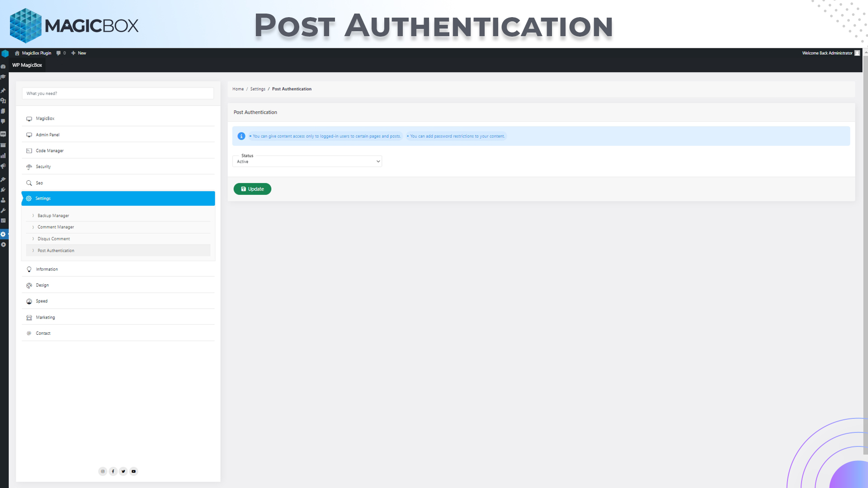
Task: Expand the Backup Manager chevron
Action: point(33,216)
